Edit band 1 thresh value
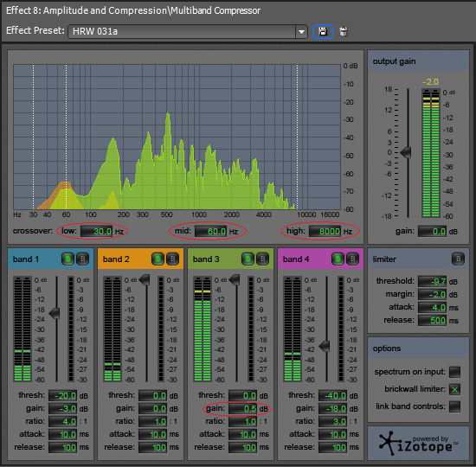Image resolution: width=476 pixels, height=467 pixels. [63, 396]
